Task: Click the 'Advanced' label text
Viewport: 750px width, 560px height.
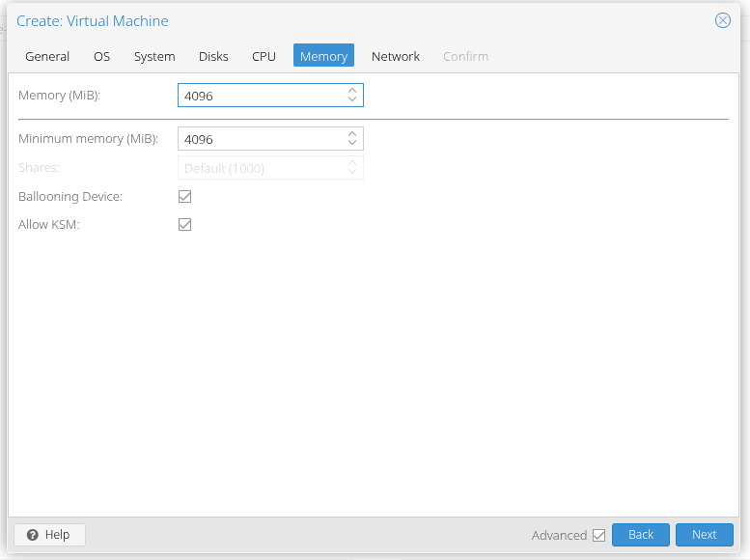Action: click(x=559, y=535)
